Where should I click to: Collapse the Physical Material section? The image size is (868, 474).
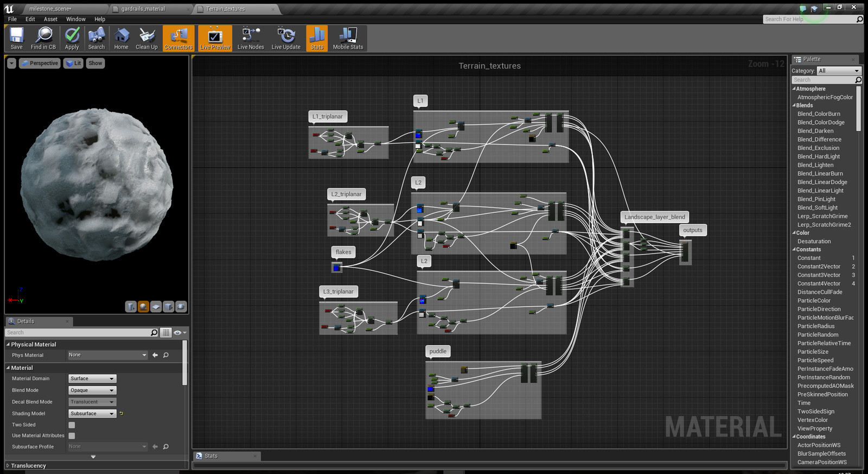pos(8,344)
